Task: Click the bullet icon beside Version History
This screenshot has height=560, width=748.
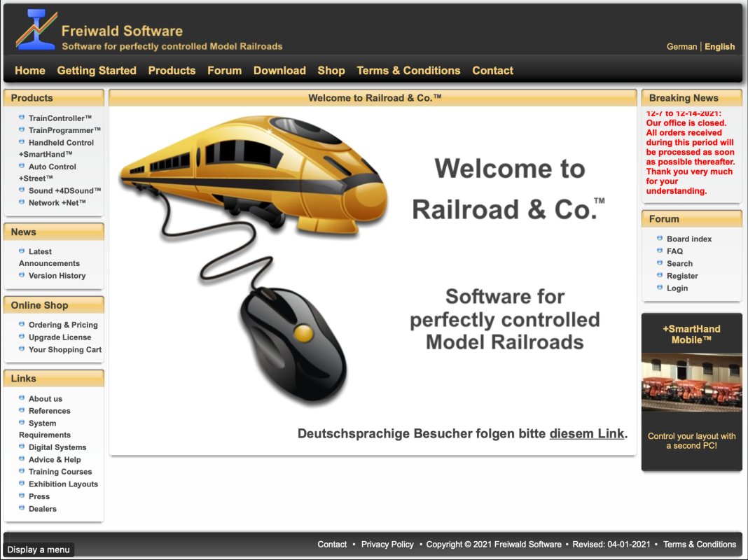Action: click(22, 275)
